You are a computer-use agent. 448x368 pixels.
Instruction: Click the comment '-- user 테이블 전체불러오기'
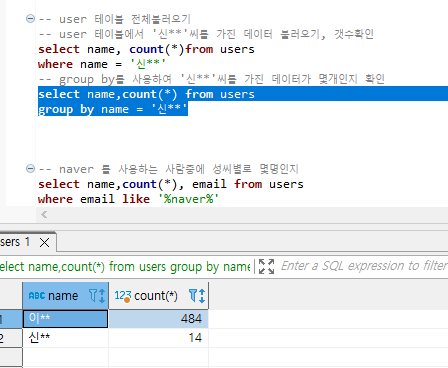115,19
